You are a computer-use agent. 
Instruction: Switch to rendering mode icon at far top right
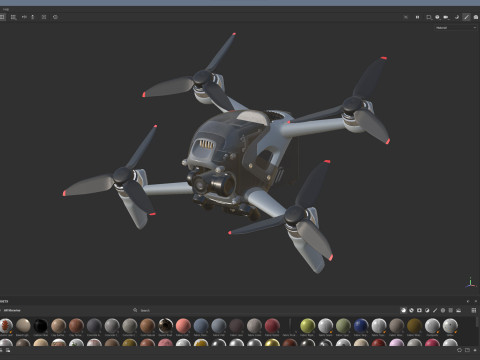(476, 17)
